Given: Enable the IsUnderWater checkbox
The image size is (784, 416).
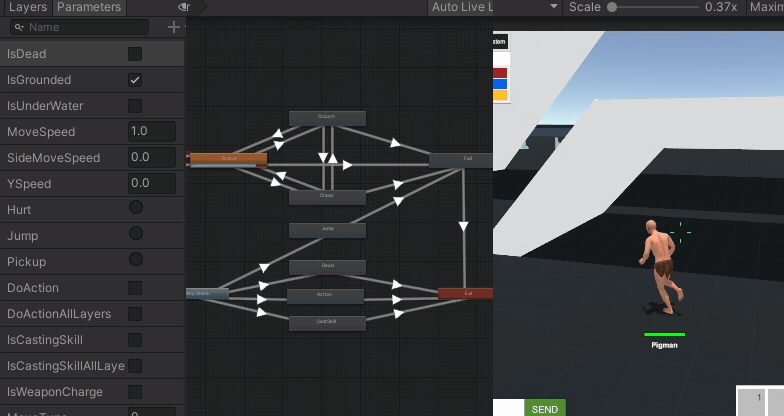Looking at the screenshot, I should click(135, 106).
